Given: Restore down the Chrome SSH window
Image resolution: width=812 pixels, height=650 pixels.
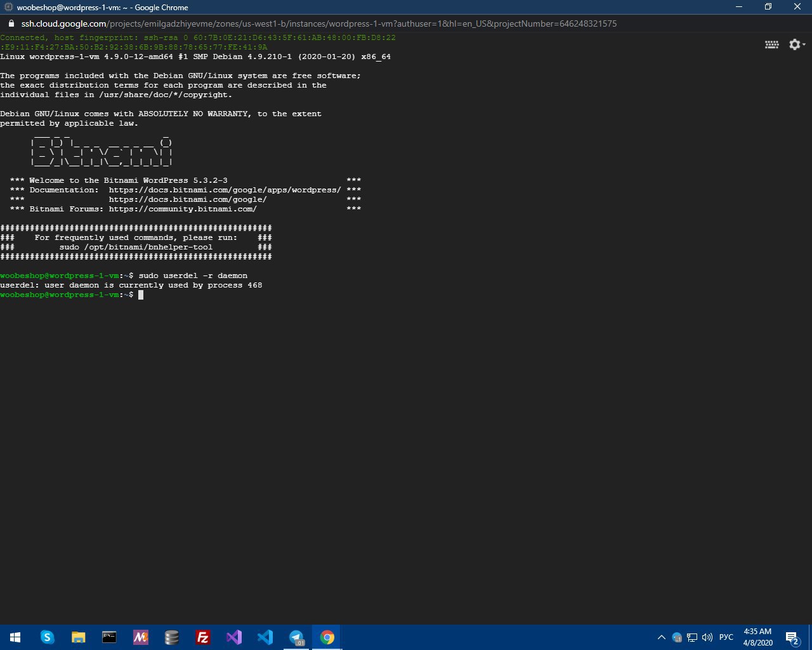Looking at the screenshot, I should 768,7.
